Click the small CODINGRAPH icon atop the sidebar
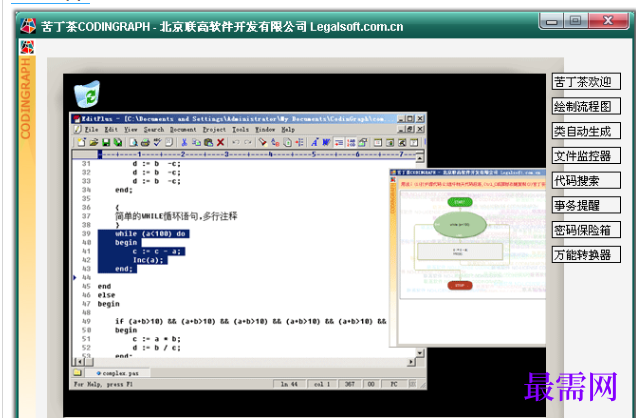636x418 pixels. [27, 47]
